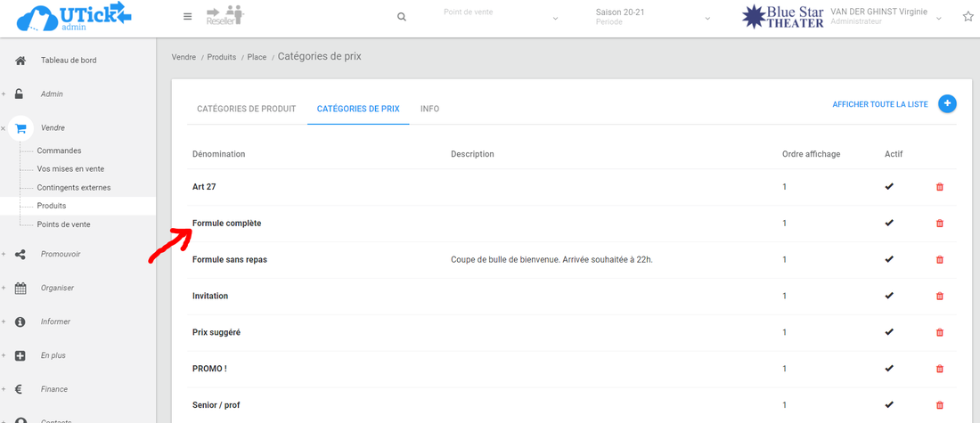Click Afficher toute la liste
Image resolution: width=980 pixels, height=423 pixels.
pos(879,104)
